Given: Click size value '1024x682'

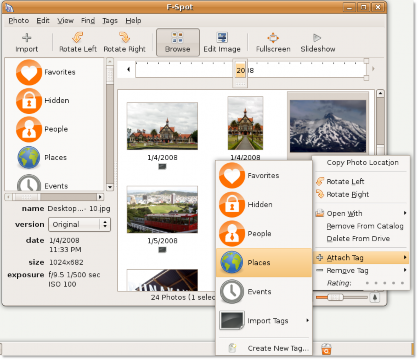Looking at the screenshot, I should click(x=66, y=262).
